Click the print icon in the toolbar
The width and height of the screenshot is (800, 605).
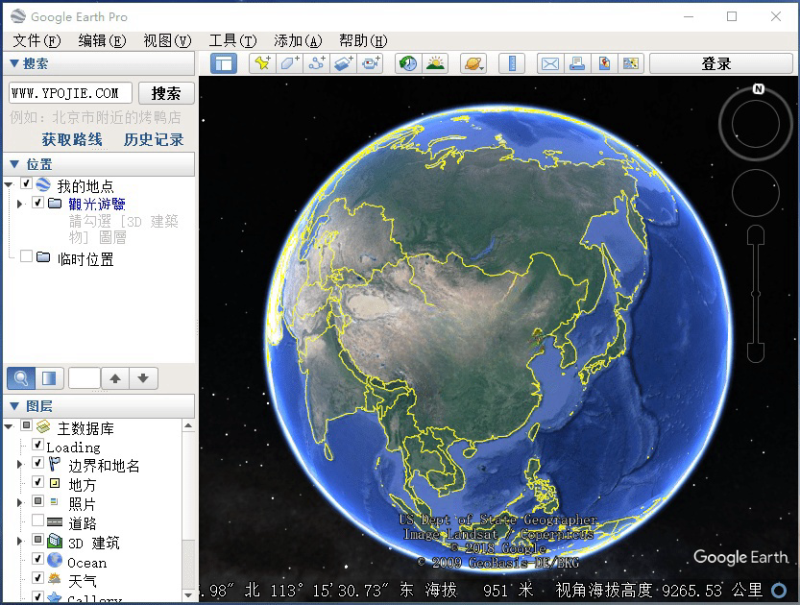[x=577, y=64]
